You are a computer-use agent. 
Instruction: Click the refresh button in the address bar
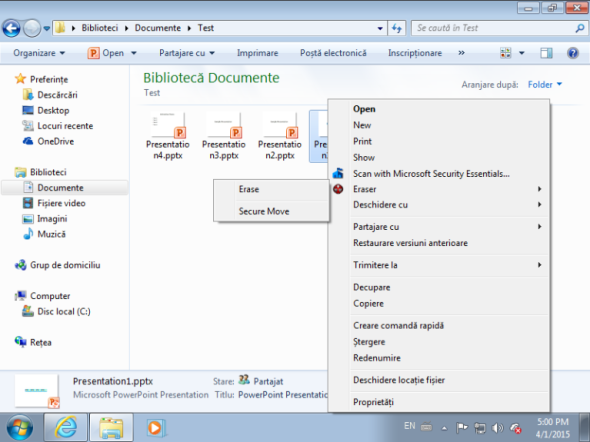click(397, 28)
